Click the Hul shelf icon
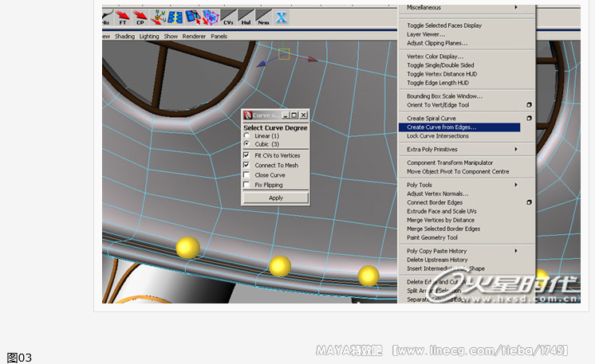This screenshot has height=364, width=595. [246, 18]
